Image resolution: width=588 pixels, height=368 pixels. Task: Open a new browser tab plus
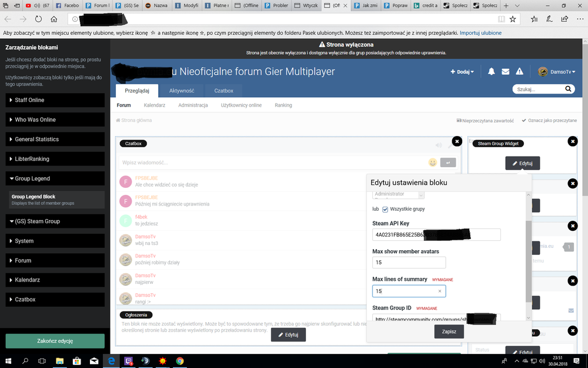506,5
